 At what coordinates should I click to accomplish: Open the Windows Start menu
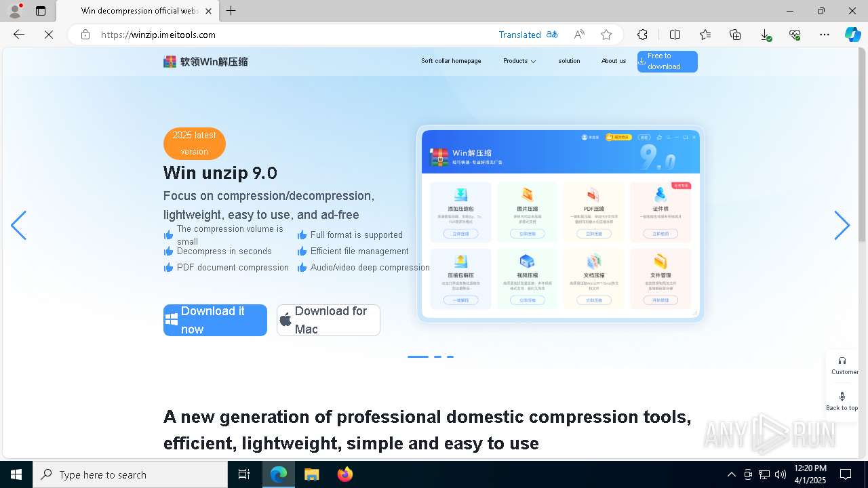point(16,474)
